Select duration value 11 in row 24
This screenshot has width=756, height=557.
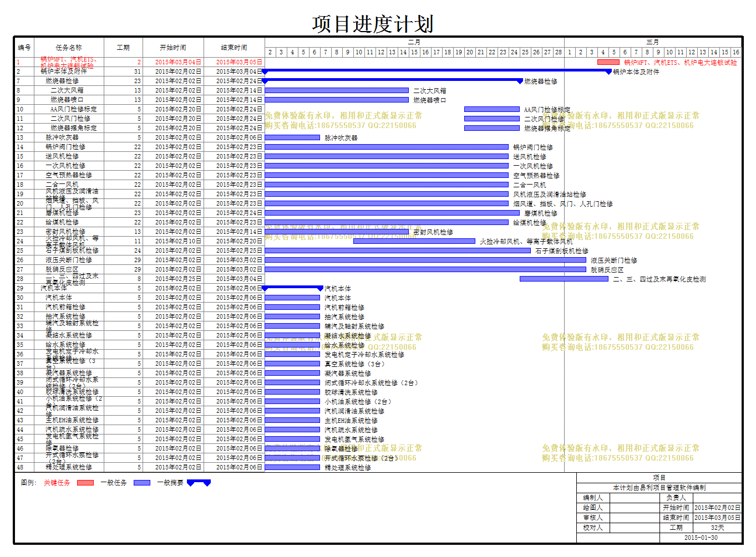click(138, 241)
